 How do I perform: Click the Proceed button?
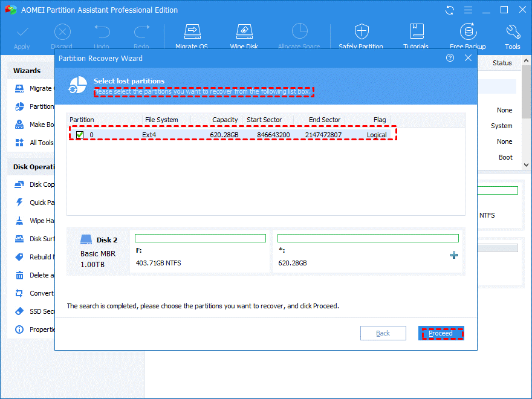[x=441, y=333]
